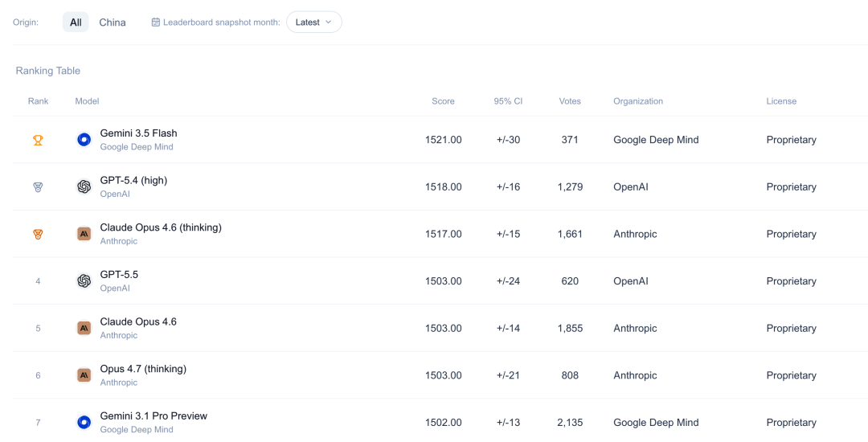
Task: Click the OpenAI logo beside GPT-5.4 (high)
Action: point(84,187)
